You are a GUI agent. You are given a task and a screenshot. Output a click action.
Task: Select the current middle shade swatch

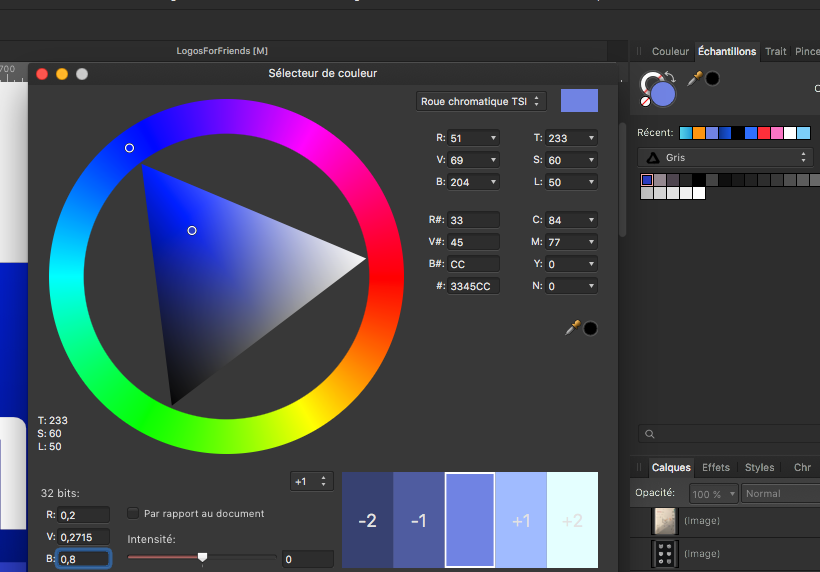(x=470, y=520)
